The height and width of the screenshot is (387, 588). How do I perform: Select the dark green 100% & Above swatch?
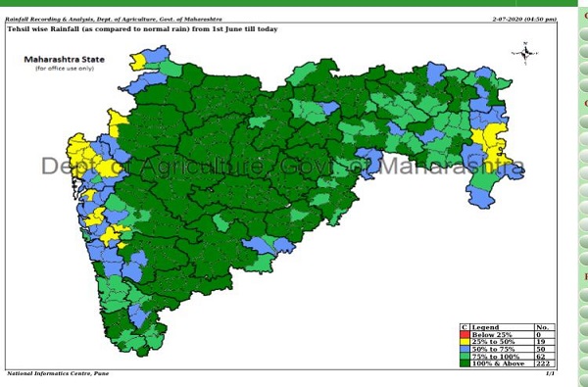465,363
